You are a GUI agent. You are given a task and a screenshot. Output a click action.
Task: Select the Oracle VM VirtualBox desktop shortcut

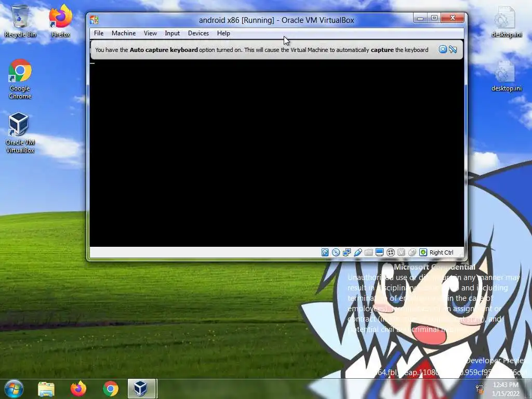click(20, 133)
